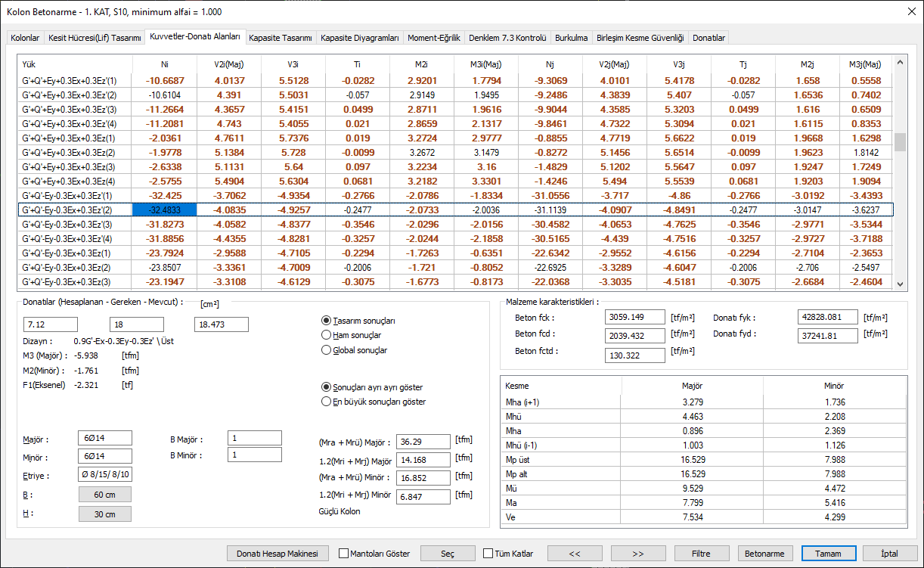Viewport: 924px width, 568px height.
Task: Choose the Global sonuçlar radio button
Action: pos(327,350)
